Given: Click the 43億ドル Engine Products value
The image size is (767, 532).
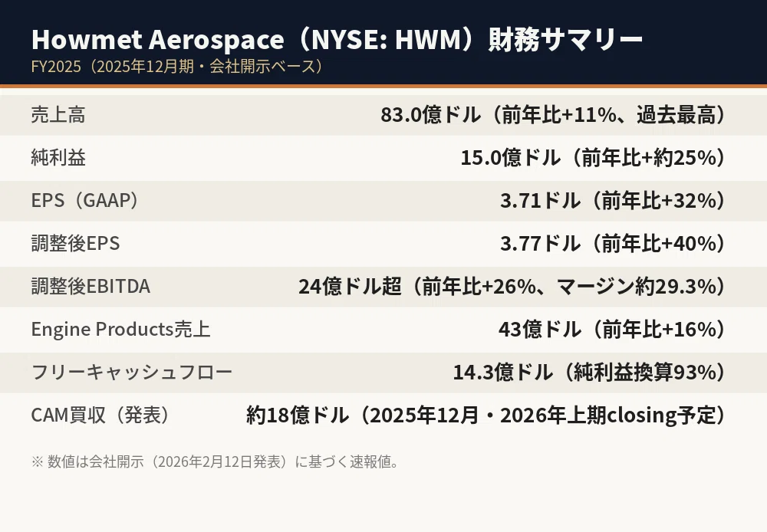Looking at the screenshot, I should [x=612, y=330].
